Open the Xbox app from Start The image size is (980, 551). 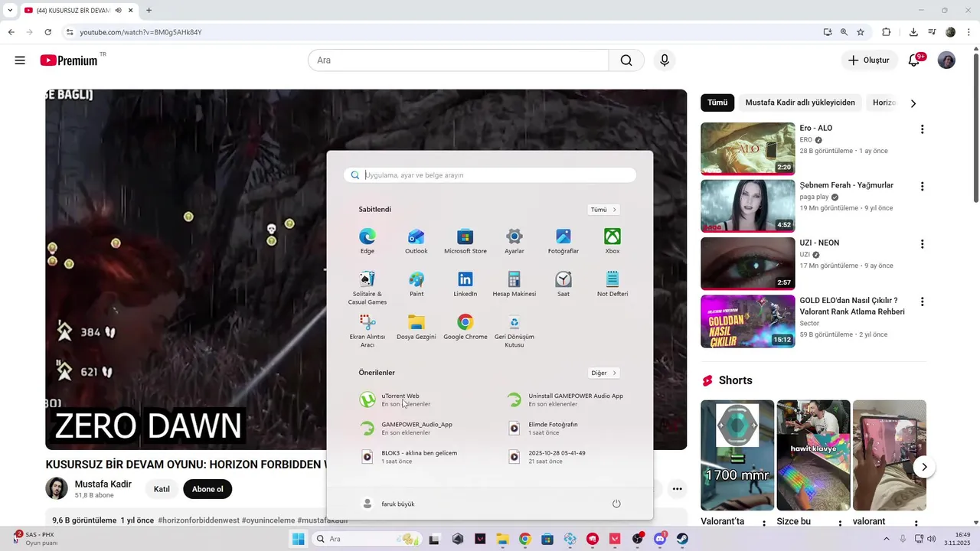click(x=612, y=240)
